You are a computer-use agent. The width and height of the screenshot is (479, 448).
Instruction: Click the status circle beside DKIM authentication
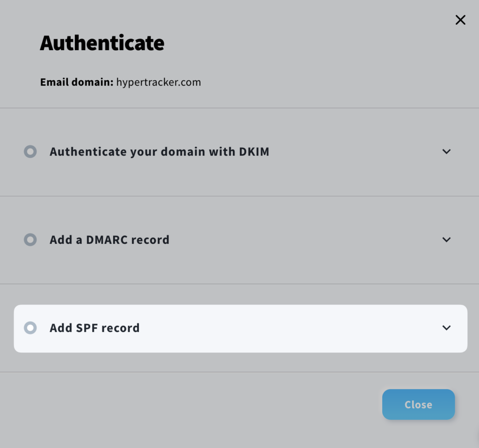click(30, 152)
